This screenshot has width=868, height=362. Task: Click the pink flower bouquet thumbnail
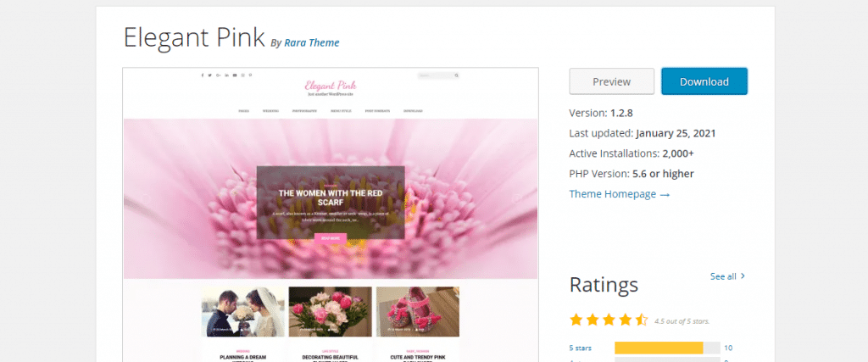(x=330, y=311)
